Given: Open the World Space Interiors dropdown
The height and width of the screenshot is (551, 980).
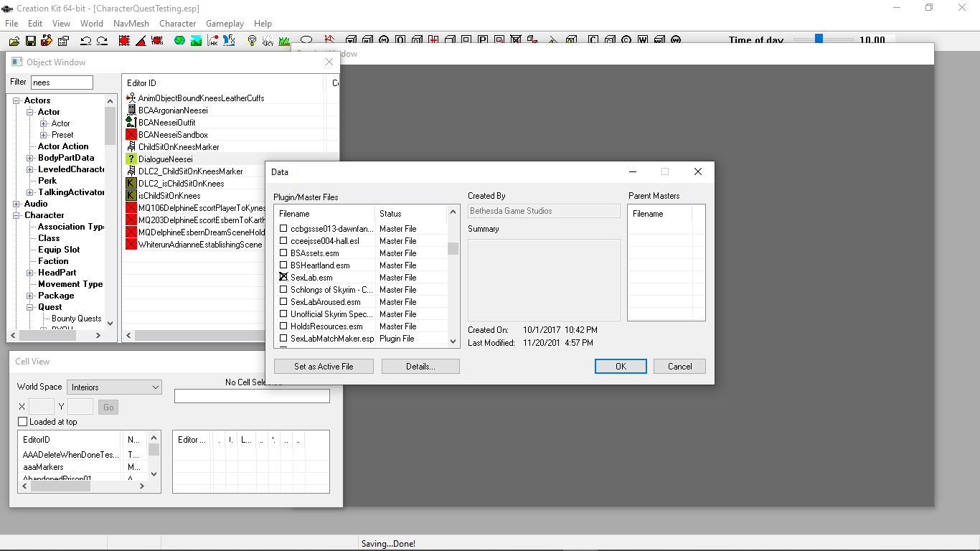Looking at the screenshot, I should (115, 387).
